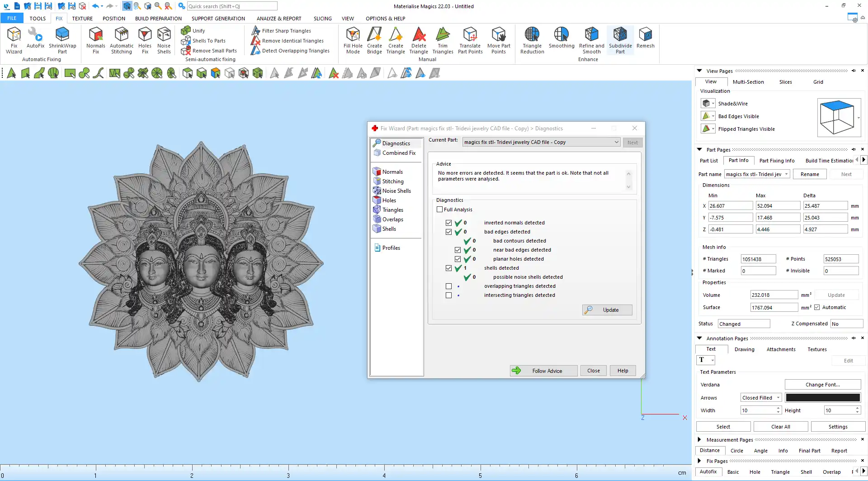
Task: Select the ShrinkWrap Part tool
Action: [x=62, y=40]
